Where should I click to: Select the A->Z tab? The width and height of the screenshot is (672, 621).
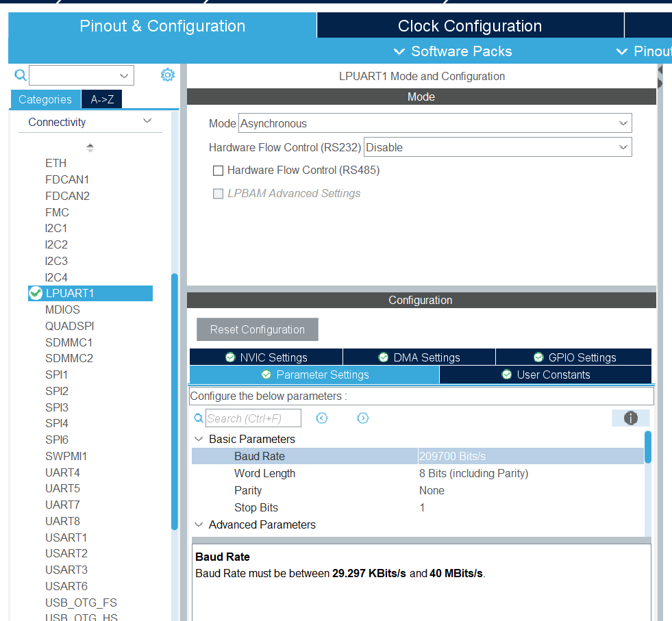pyautogui.click(x=102, y=99)
